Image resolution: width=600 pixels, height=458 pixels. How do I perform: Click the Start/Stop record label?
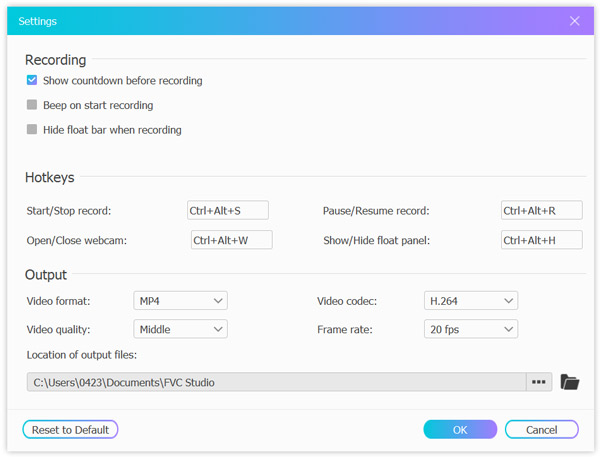[69, 211]
